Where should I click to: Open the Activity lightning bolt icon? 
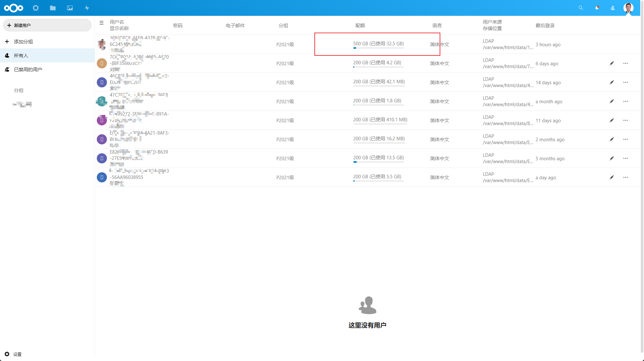87,8
